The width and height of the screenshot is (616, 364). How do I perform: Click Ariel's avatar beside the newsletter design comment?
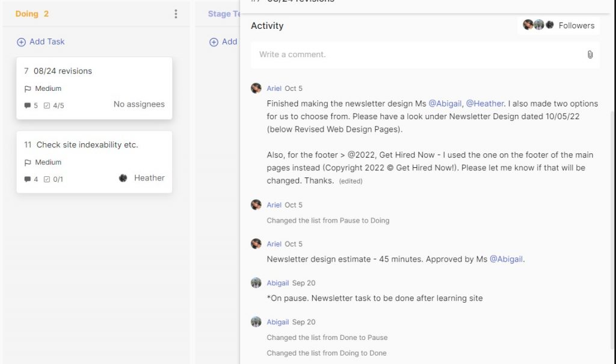point(256,88)
